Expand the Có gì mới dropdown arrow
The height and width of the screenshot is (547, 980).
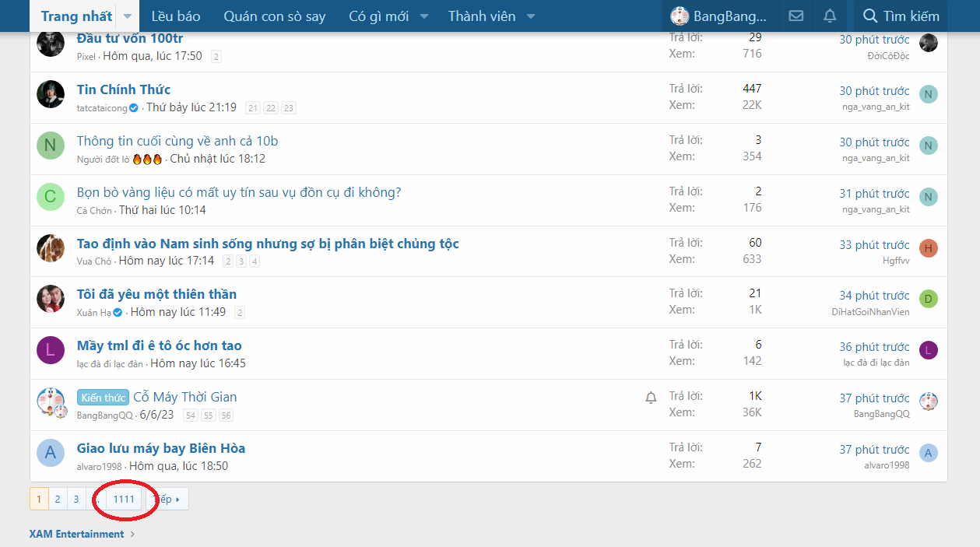424,16
